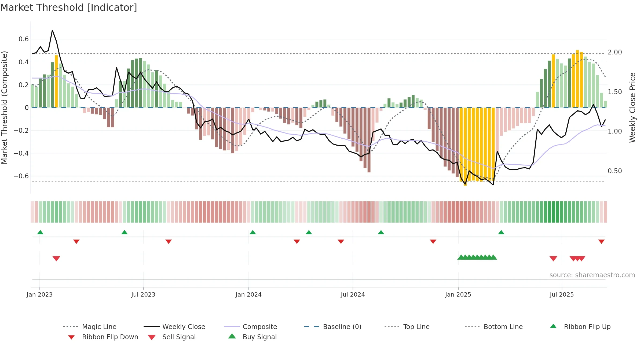
Task: Toggle the Sell Signal legend entry
Action: click(172, 337)
